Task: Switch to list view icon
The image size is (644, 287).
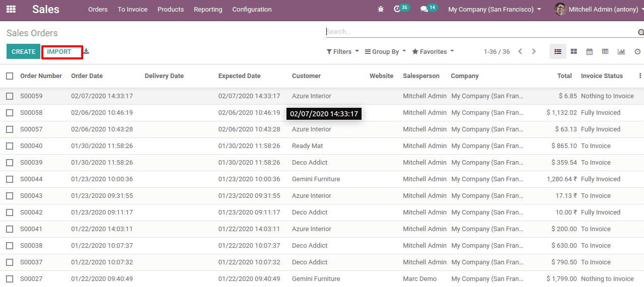Action: (558, 51)
